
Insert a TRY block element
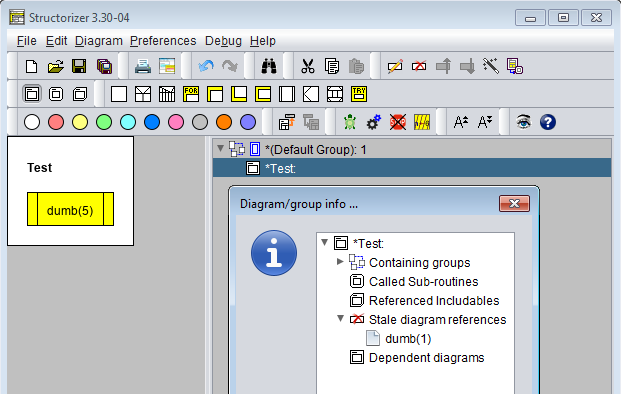[x=359, y=94]
